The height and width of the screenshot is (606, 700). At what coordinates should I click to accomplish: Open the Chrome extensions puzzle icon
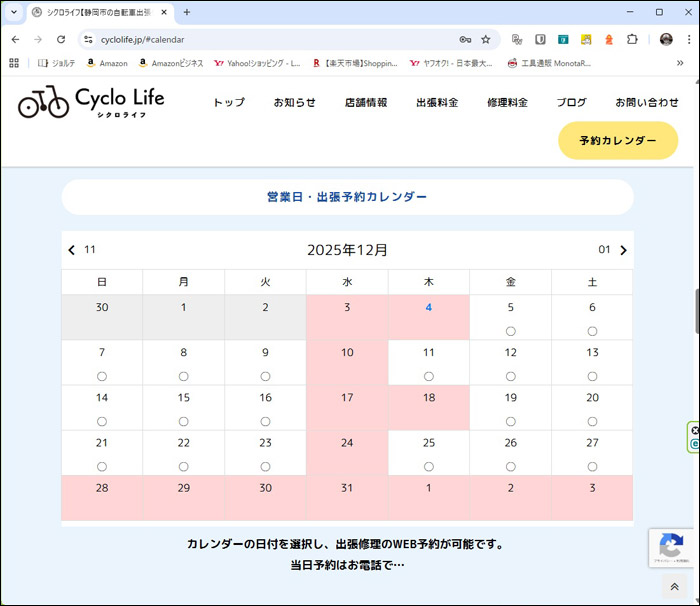coord(632,39)
